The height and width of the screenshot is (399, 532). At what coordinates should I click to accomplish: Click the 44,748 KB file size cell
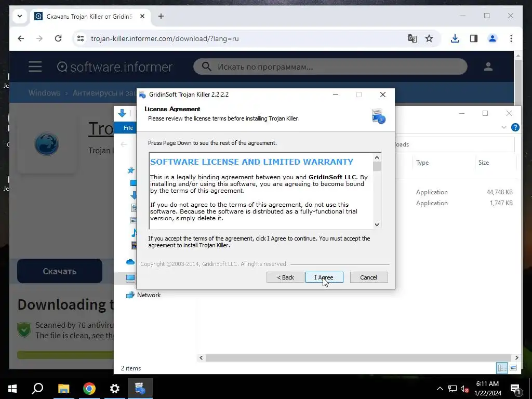tap(499, 192)
